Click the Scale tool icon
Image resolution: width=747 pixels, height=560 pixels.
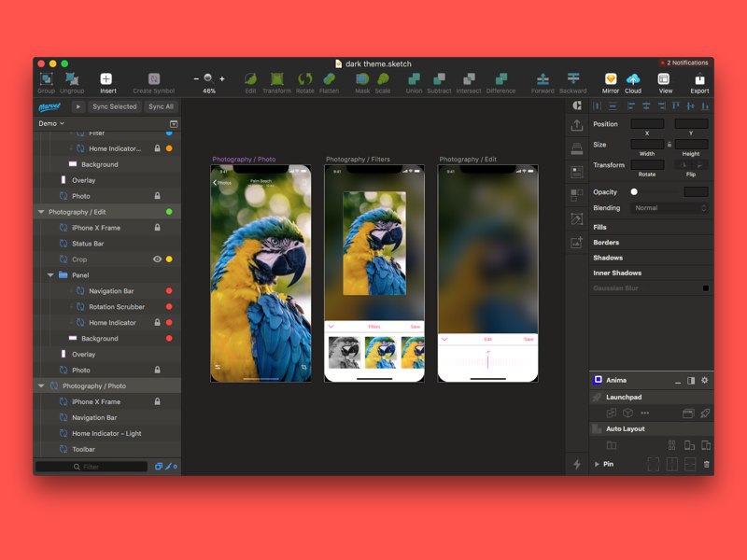pos(383,78)
